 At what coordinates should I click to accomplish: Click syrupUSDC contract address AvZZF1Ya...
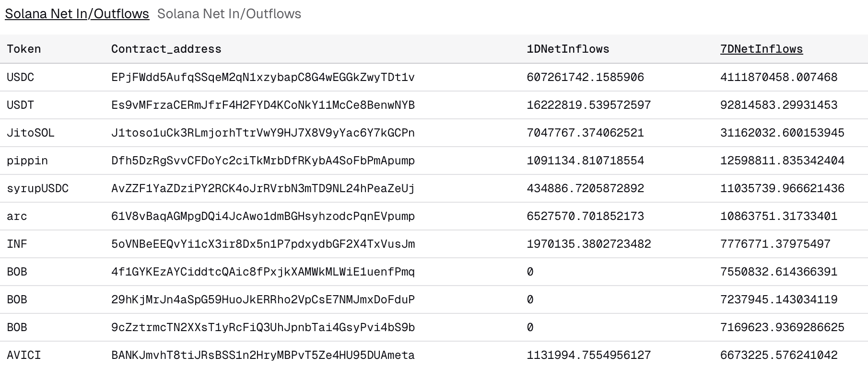263,188
